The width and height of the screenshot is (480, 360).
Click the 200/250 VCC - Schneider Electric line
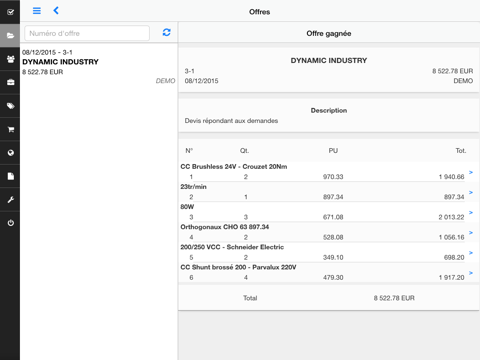pyautogui.click(x=232, y=247)
